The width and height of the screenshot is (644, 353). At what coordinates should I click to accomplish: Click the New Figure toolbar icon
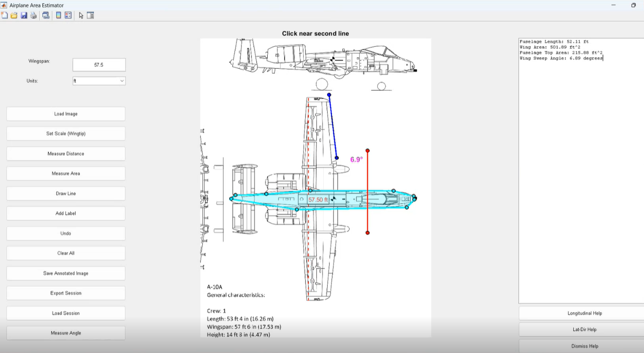tap(4, 15)
